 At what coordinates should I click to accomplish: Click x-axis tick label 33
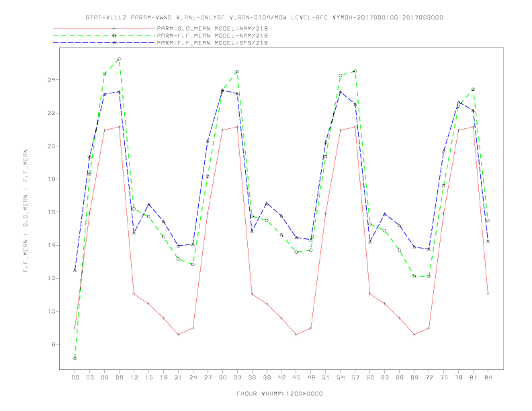point(237,377)
